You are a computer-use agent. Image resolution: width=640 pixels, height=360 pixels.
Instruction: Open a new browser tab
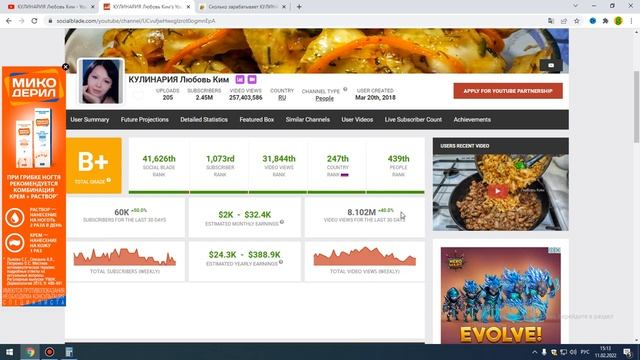click(x=299, y=7)
